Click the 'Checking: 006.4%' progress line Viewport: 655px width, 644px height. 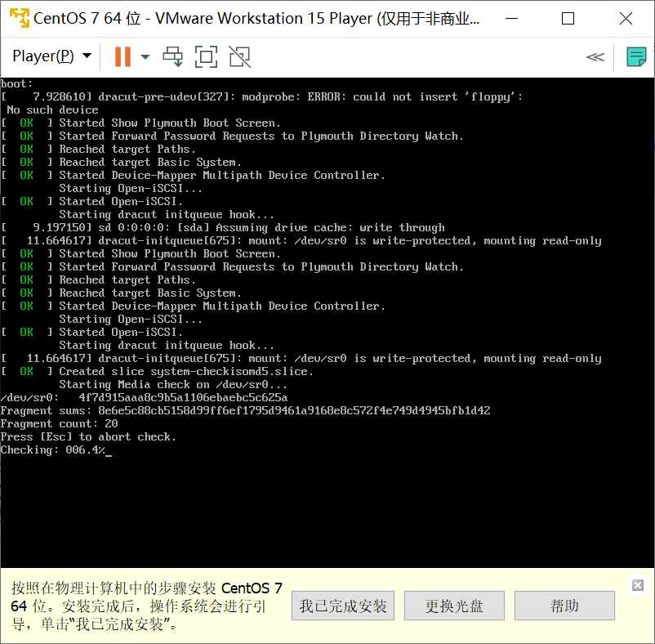click(x=56, y=450)
